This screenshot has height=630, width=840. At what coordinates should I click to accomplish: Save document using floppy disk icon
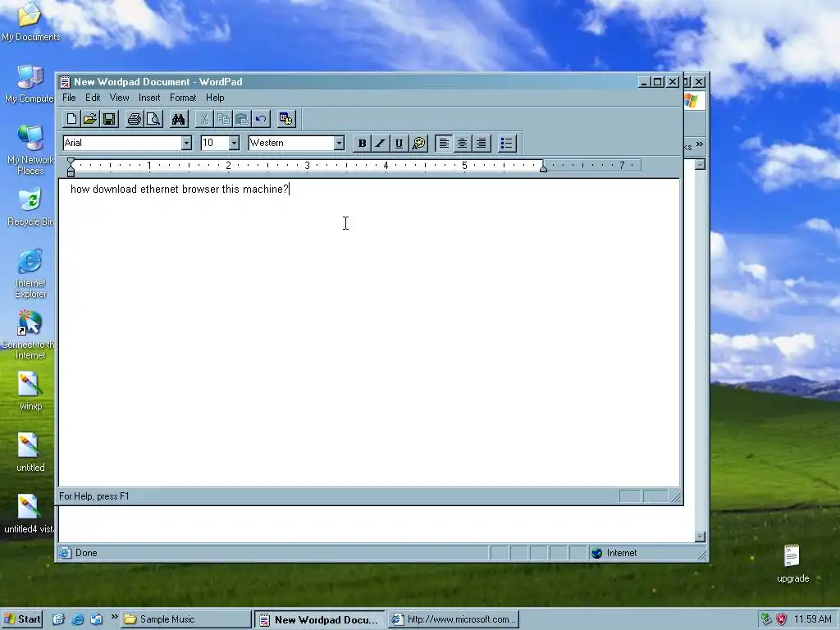(109, 119)
